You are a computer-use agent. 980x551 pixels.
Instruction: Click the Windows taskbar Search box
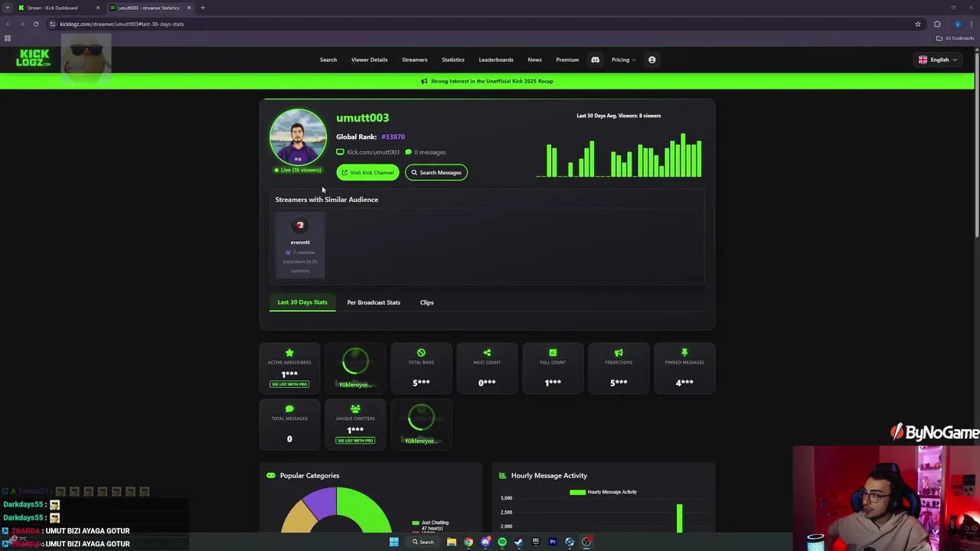pos(423,542)
